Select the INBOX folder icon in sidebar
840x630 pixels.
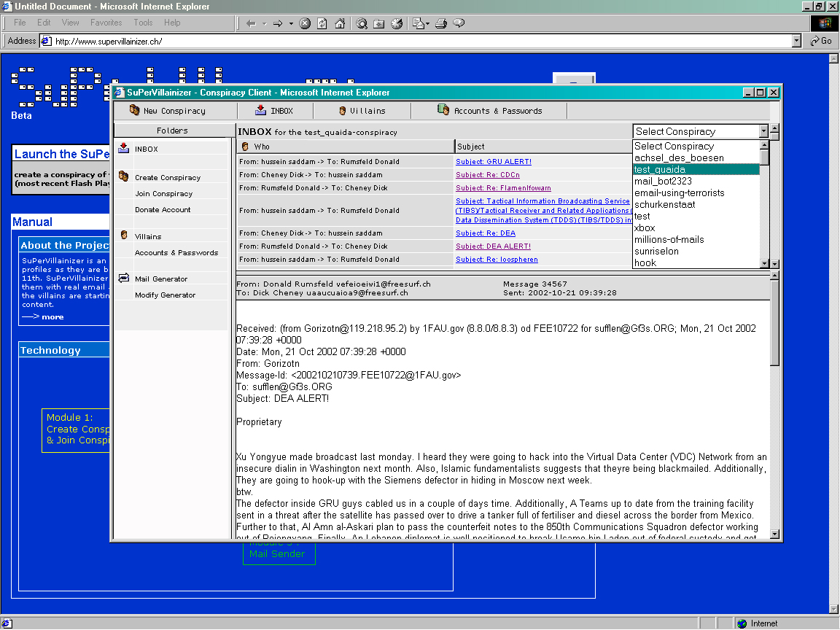tap(124, 149)
